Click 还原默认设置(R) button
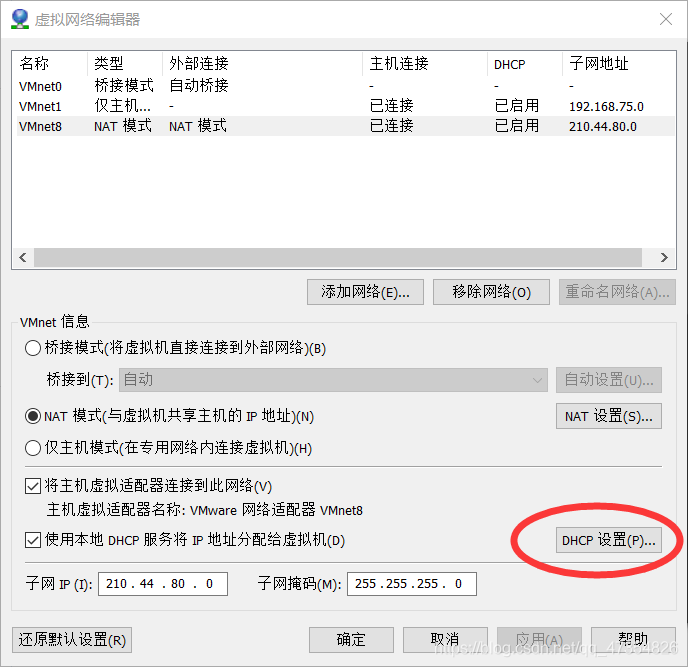Viewport: 688px width, 667px height. click(72, 640)
